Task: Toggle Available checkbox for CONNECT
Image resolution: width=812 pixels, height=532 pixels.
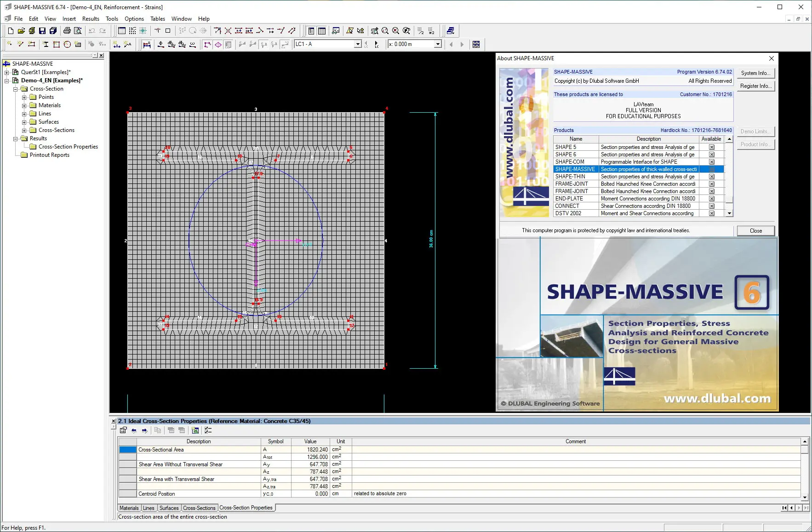Action: [x=711, y=206]
